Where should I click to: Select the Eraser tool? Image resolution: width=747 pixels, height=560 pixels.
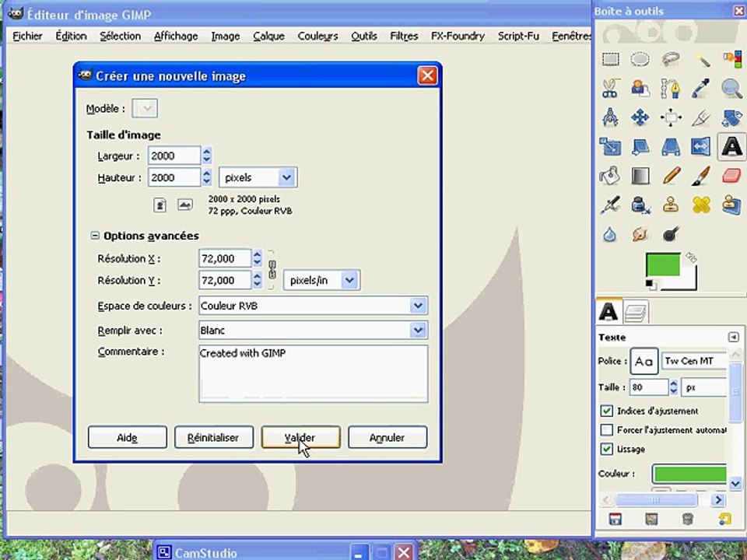[x=731, y=176]
